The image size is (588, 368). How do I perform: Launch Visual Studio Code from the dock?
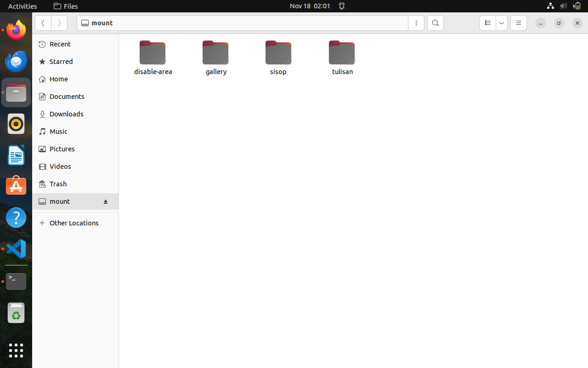point(16,249)
